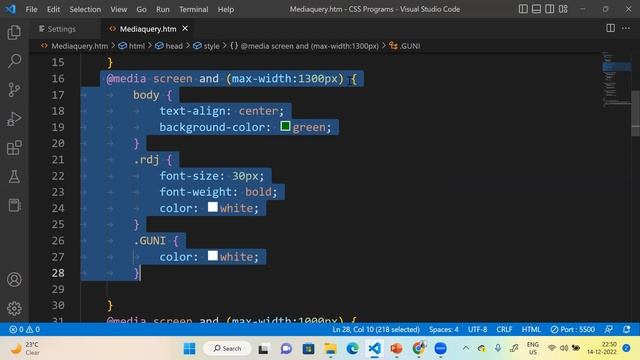Close the Mediaquery.htm tab
The image size is (640, 360).
click(x=185, y=28)
